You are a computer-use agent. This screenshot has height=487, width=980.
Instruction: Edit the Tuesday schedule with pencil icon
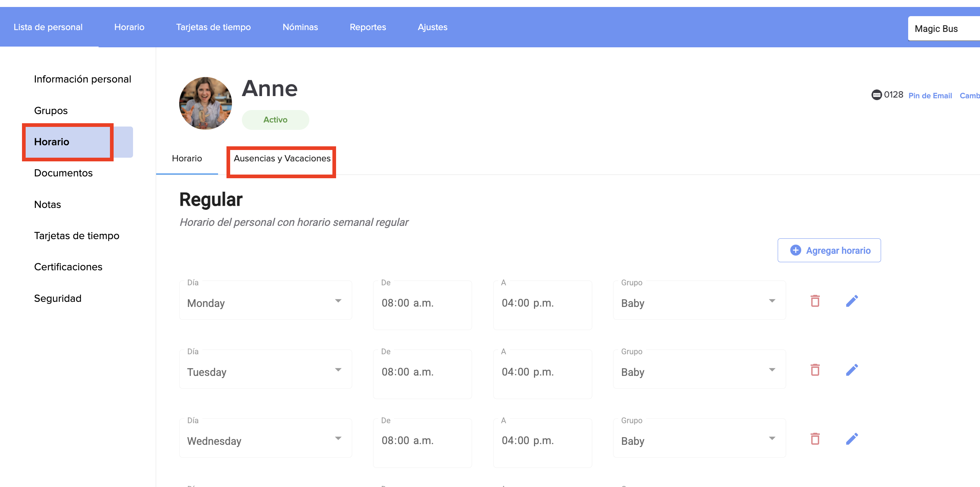coord(851,370)
